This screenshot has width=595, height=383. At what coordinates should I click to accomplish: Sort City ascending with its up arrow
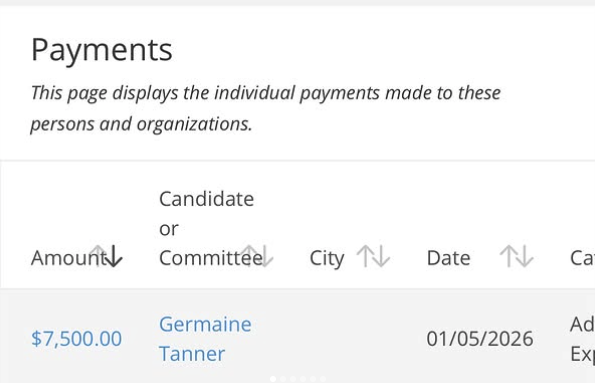[365, 256]
